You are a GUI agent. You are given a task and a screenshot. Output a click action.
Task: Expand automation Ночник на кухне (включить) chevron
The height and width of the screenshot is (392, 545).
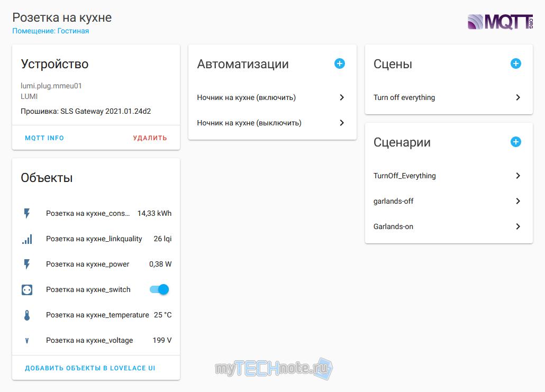pos(342,97)
